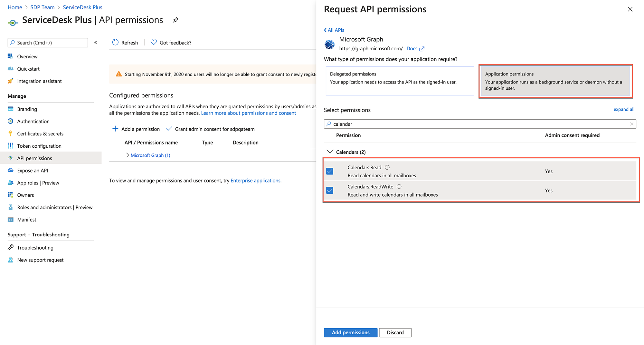Viewport: 644px width, 345px height.
Task: Expand the Microsoft Graph (1) row
Action: point(128,155)
